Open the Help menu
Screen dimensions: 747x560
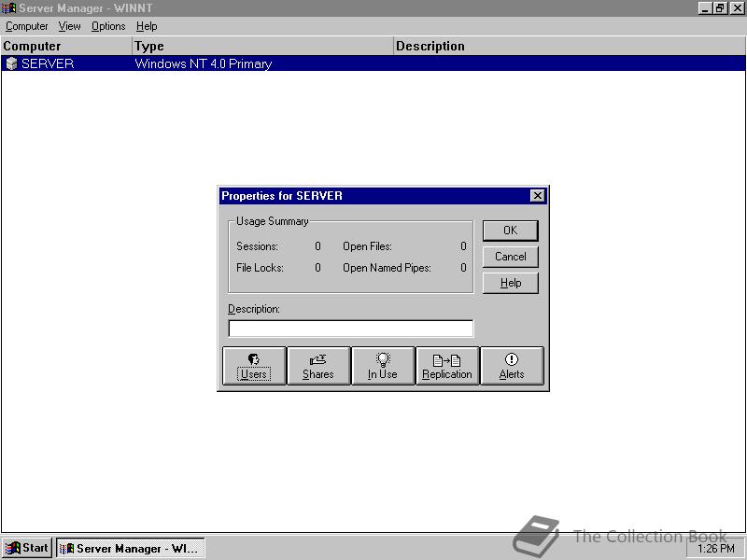pyautogui.click(x=147, y=26)
